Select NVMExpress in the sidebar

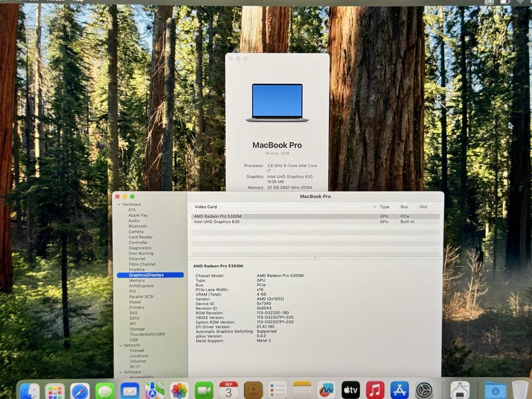pyautogui.click(x=141, y=286)
